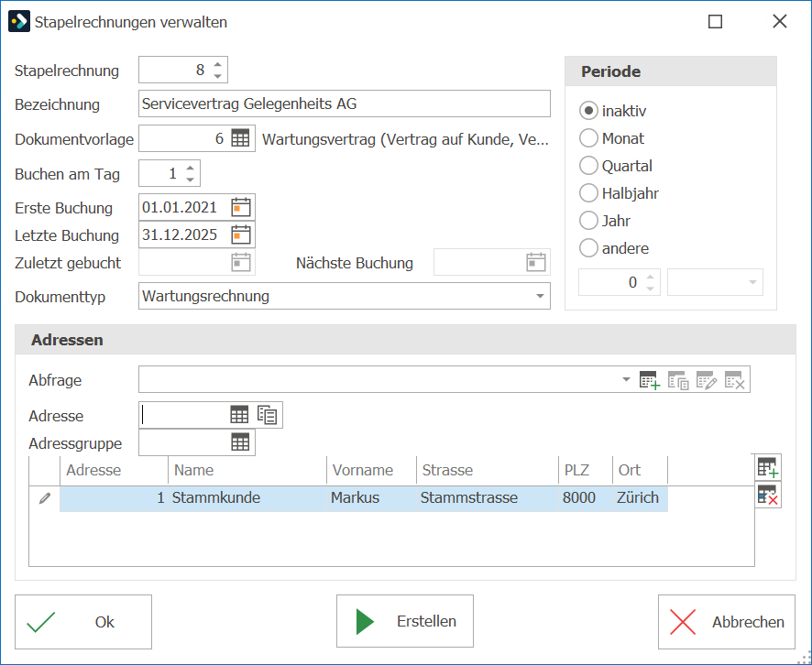Increase the Buchen am Tag value
812x665 pixels.
click(x=190, y=168)
